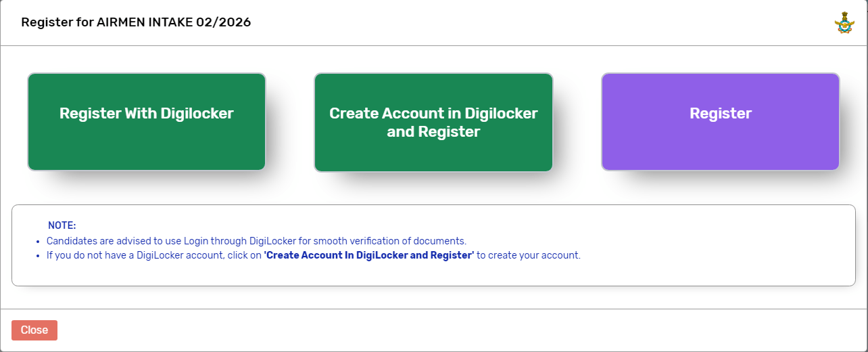Click bold 'Create Account In DigiLocker and Register' text

click(368, 256)
